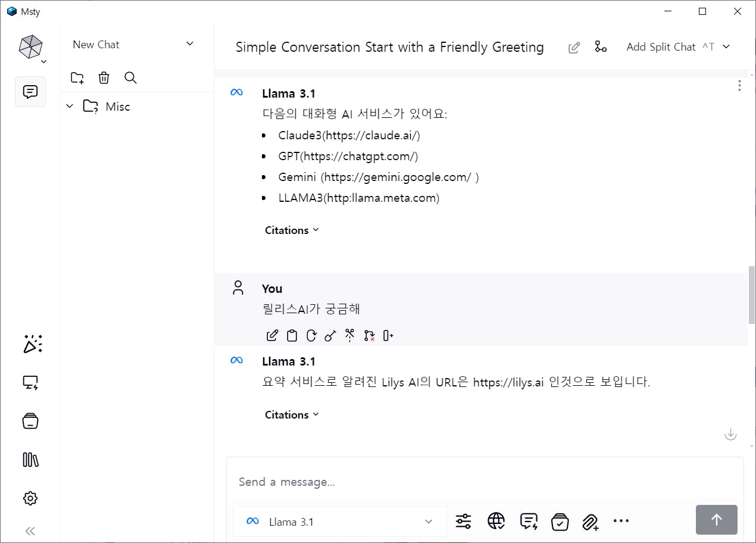Click the scissors icon under your message
The height and width of the screenshot is (543, 756).
click(349, 336)
